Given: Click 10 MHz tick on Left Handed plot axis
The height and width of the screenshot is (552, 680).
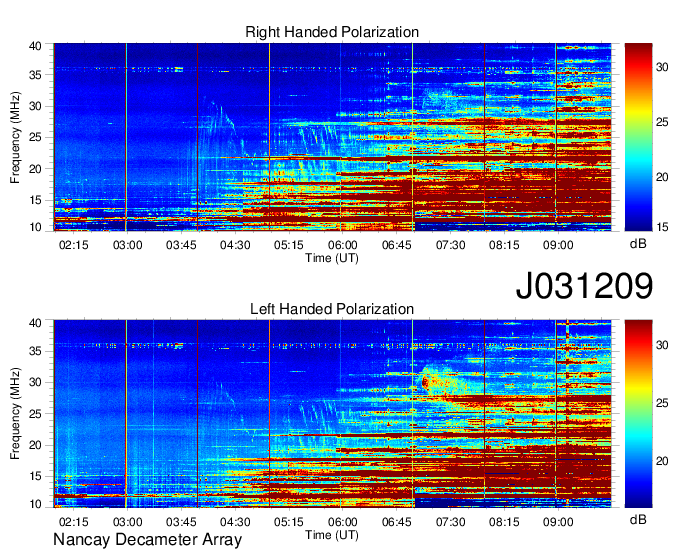Looking at the screenshot, I should 35,504.
